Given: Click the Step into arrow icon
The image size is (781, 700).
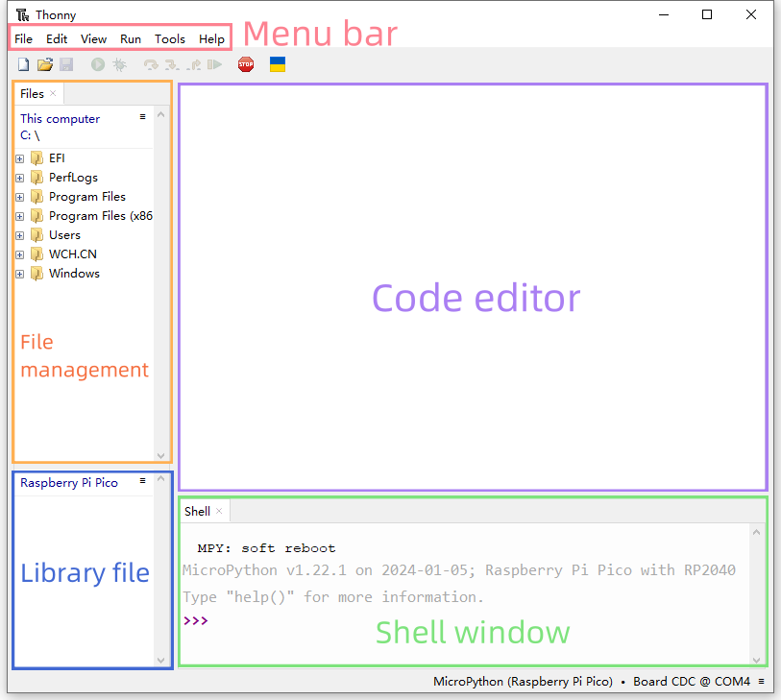Looking at the screenshot, I should [172, 64].
